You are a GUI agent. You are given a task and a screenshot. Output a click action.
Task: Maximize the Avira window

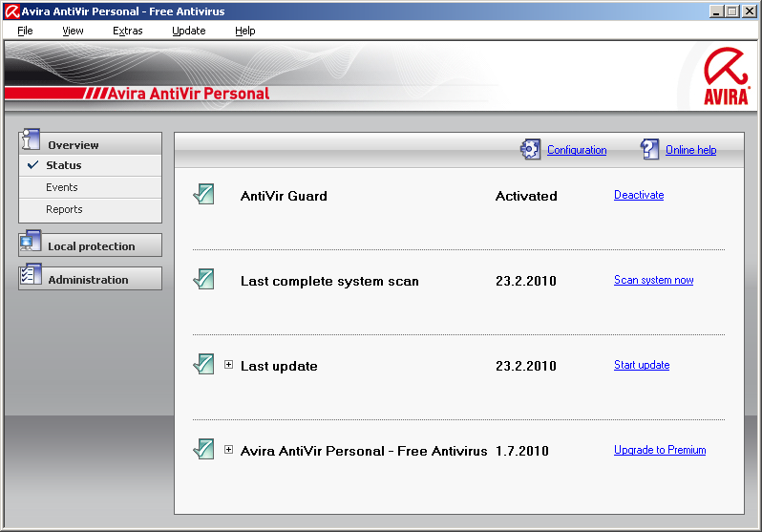point(731,11)
